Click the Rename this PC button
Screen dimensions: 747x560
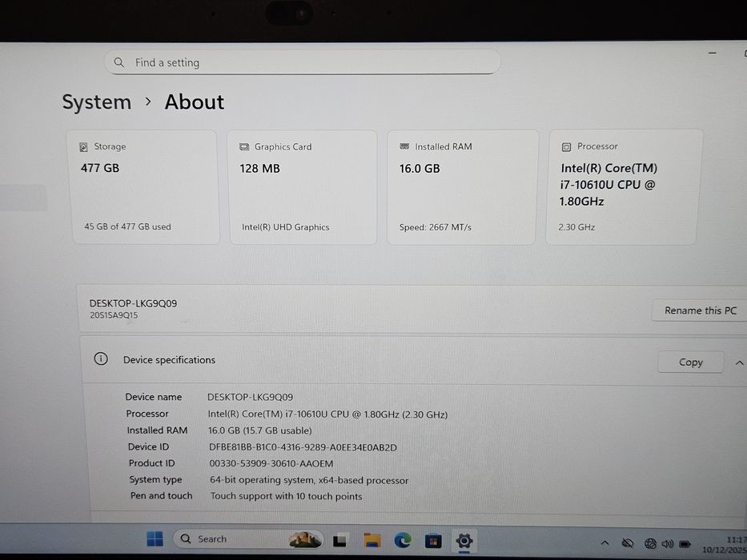coord(700,310)
